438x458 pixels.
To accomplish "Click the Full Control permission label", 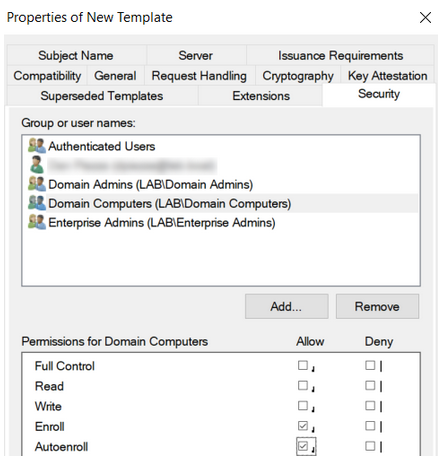I will (x=65, y=366).
